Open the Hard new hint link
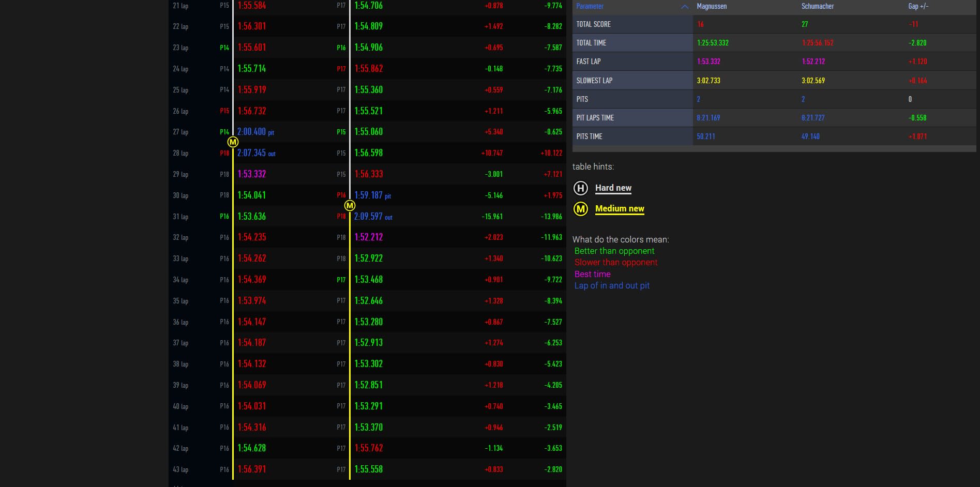980x487 pixels. [x=613, y=188]
